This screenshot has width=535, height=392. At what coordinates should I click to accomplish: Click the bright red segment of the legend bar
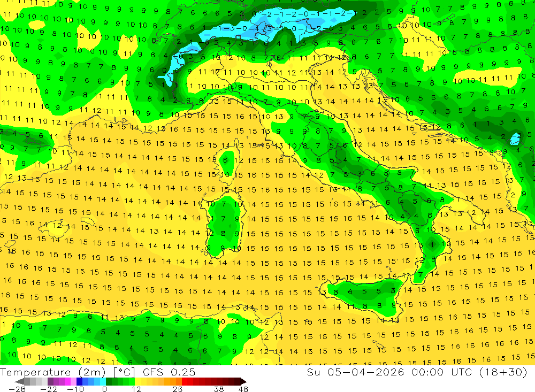tap(185, 381)
